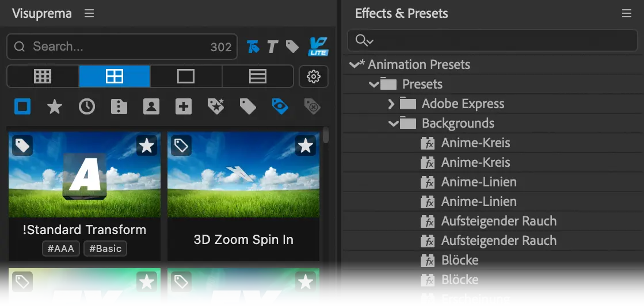
Task: Click the Adobe Express folder icon
Action: (x=408, y=103)
